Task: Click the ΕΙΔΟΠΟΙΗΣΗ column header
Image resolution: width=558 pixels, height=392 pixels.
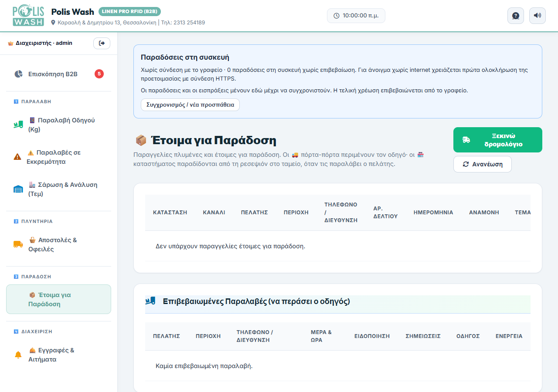Action: (372, 336)
